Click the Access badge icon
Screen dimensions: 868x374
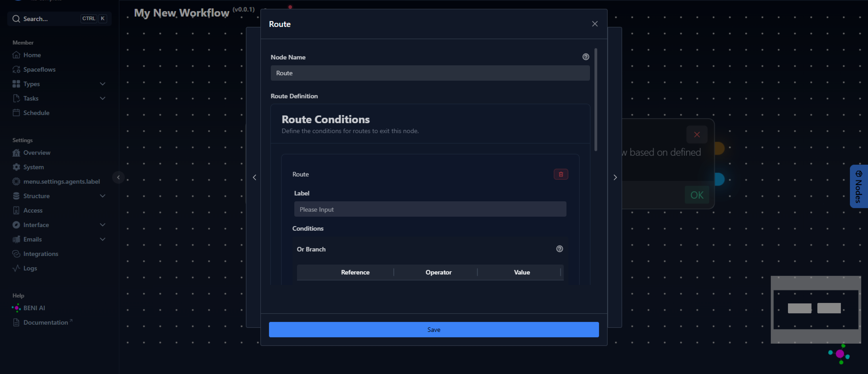(x=16, y=210)
